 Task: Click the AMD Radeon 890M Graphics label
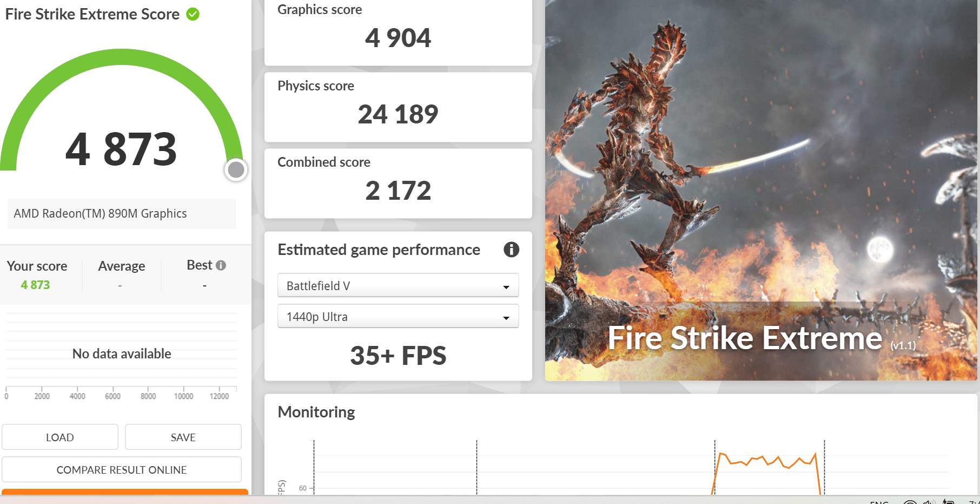(x=100, y=214)
